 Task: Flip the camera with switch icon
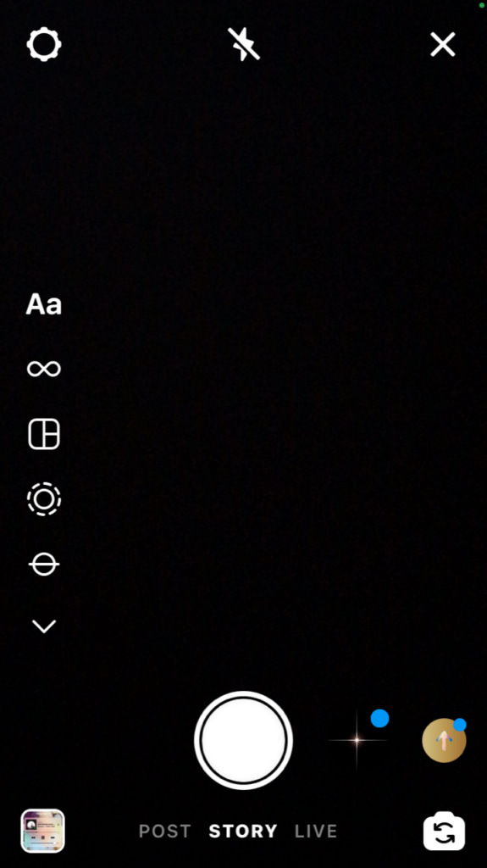(x=445, y=831)
